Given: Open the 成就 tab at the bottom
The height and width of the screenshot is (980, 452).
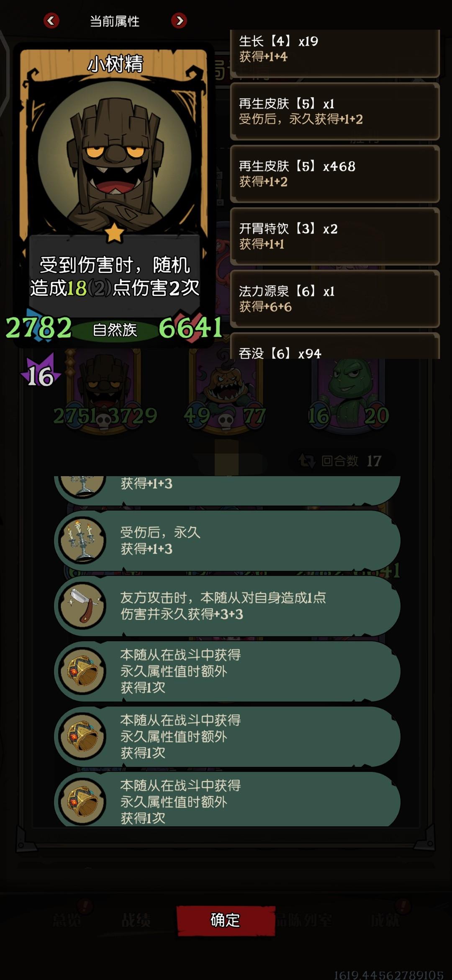Looking at the screenshot, I should tap(385, 920).
